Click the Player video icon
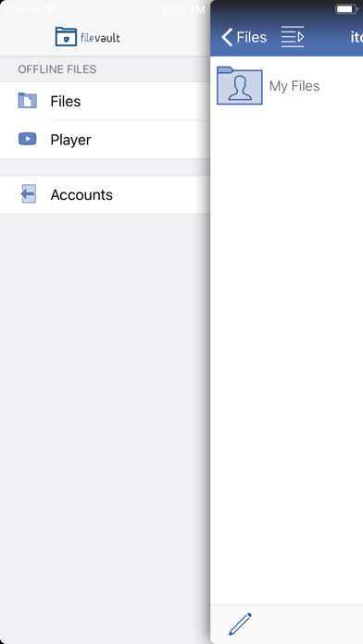This screenshot has width=363, height=644. pos(28,139)
